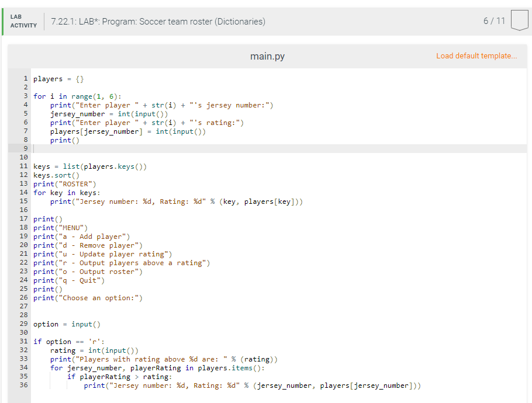Click line number 9 in the gutter
This screenshot has height=403, width=532.
pyautogui.click(x=24, y=148)
